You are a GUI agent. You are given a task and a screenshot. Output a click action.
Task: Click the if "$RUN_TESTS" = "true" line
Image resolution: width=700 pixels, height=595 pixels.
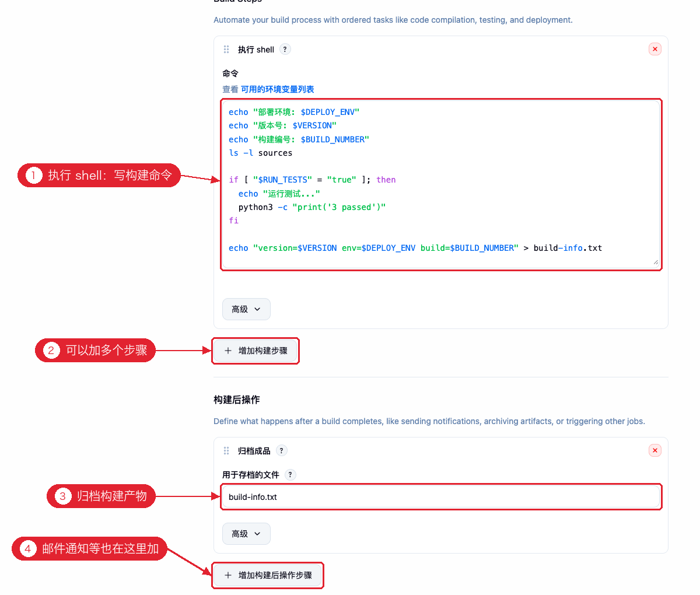pos(312,180)
